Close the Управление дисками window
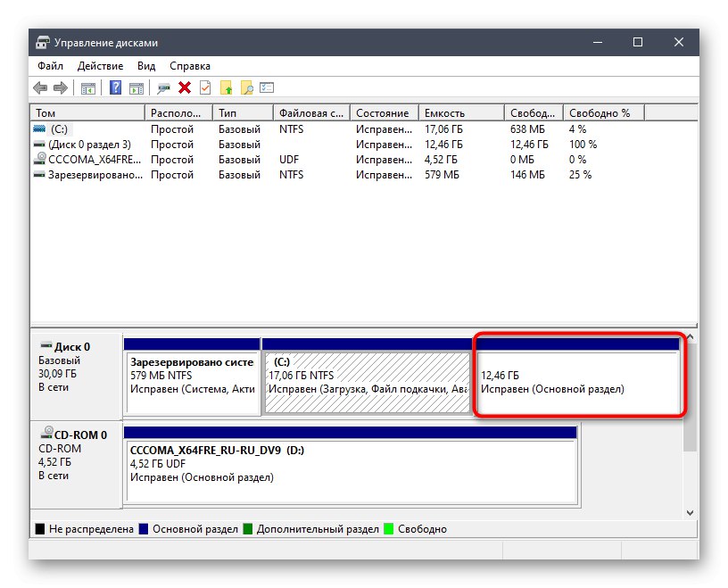The height and width of the screenshot is (588, 728). [x=679, y=42]
